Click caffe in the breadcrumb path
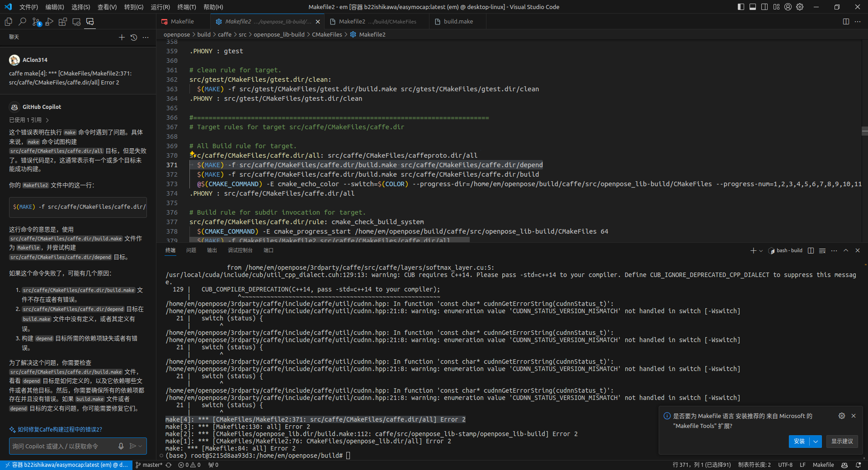868x470 pixels. tap(225, 34)
